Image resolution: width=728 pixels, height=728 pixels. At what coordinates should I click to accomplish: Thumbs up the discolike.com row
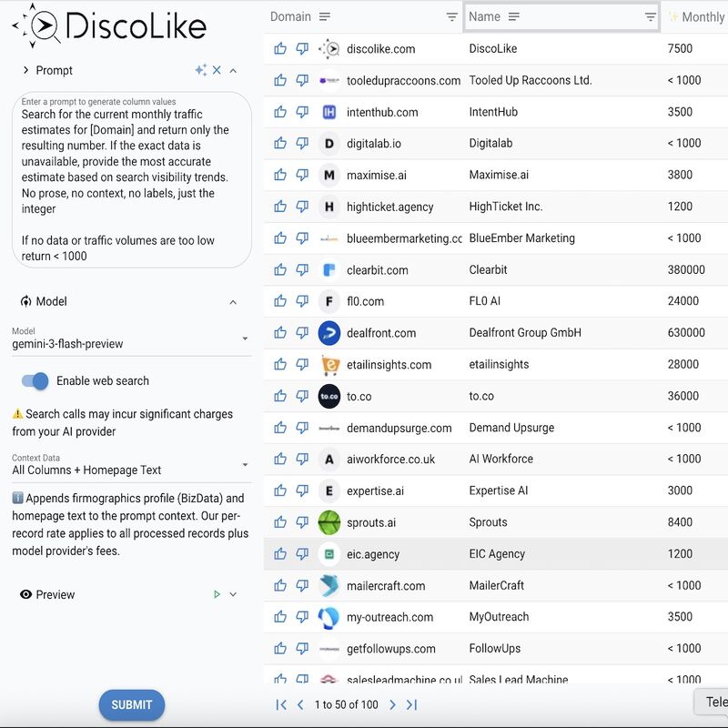click(x=280, y=49)
